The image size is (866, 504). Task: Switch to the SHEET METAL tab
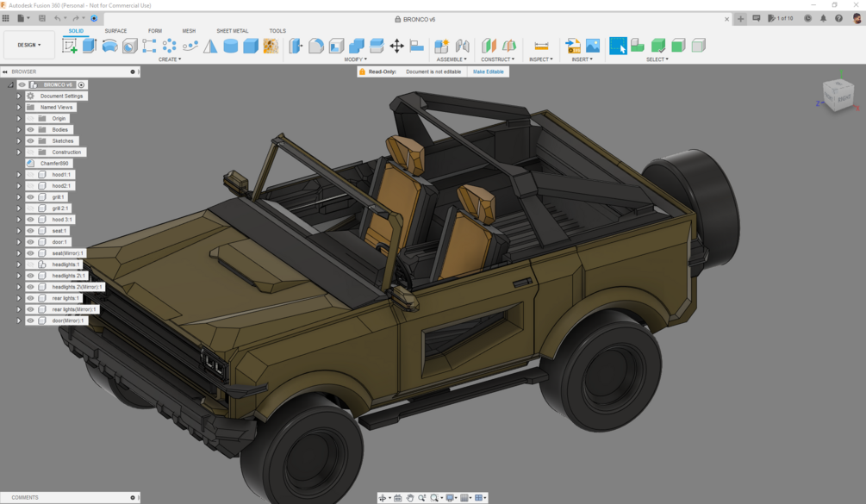(232, 31)
